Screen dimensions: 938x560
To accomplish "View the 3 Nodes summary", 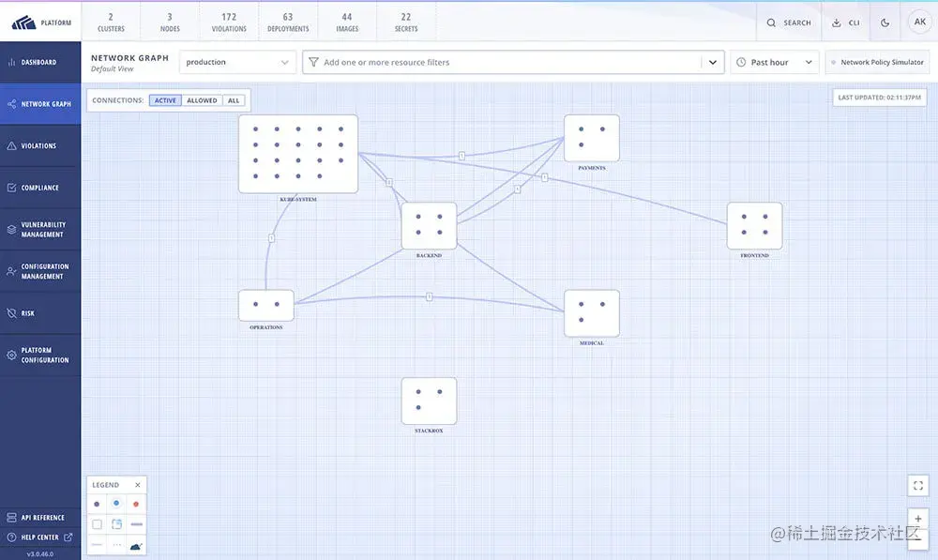I will tap(170, 23).
